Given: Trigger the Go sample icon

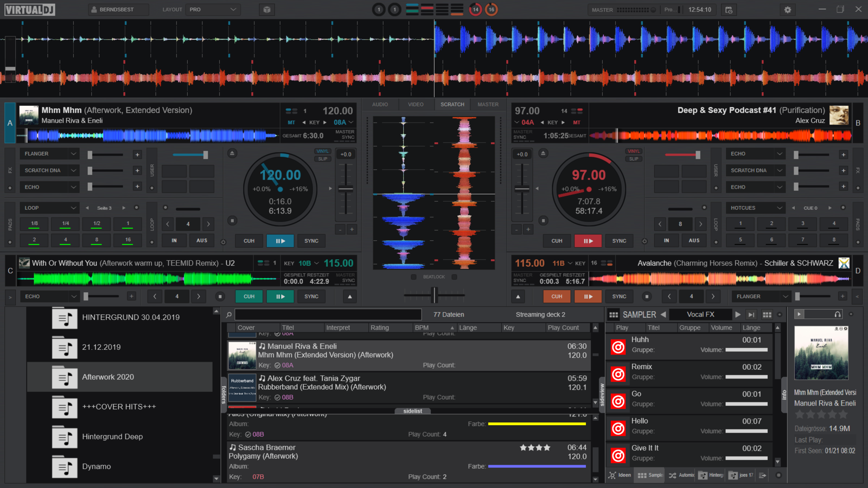Looking at the screenshot, I should (x=618, y=401).
